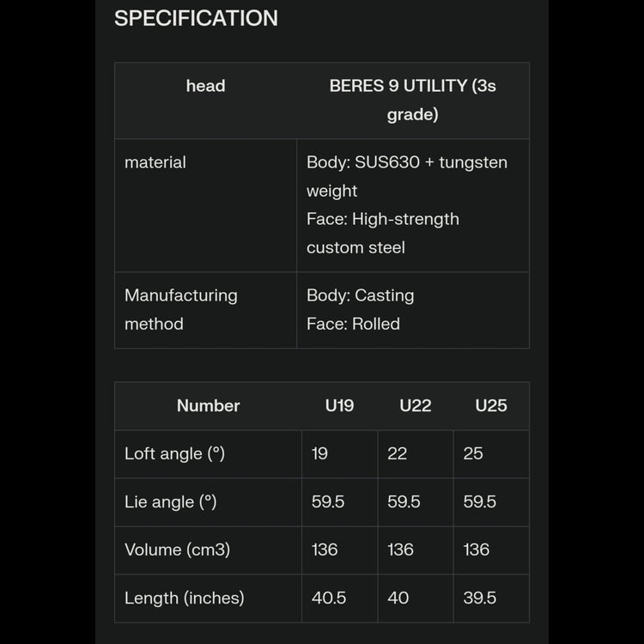Select the 'Volume (cm3)' row label

click(x=177, y=550)
